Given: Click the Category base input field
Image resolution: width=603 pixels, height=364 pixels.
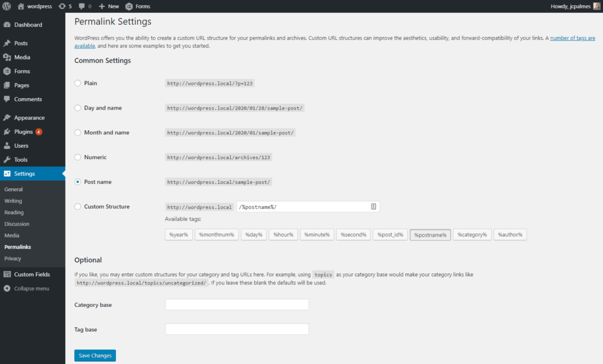Looking at the screenshot, I should click(237, 305).
